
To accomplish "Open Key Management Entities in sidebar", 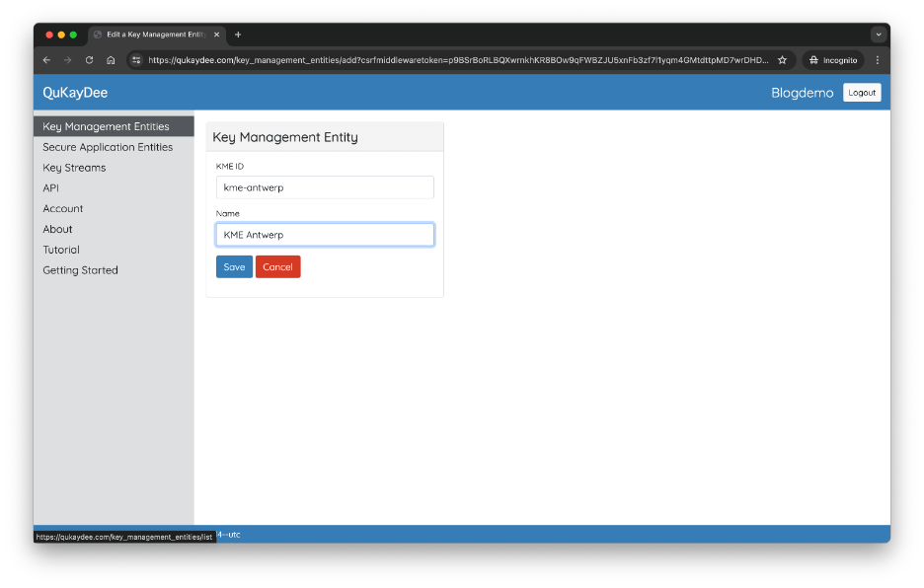I will pyautogui.click(x=106, y=127).
